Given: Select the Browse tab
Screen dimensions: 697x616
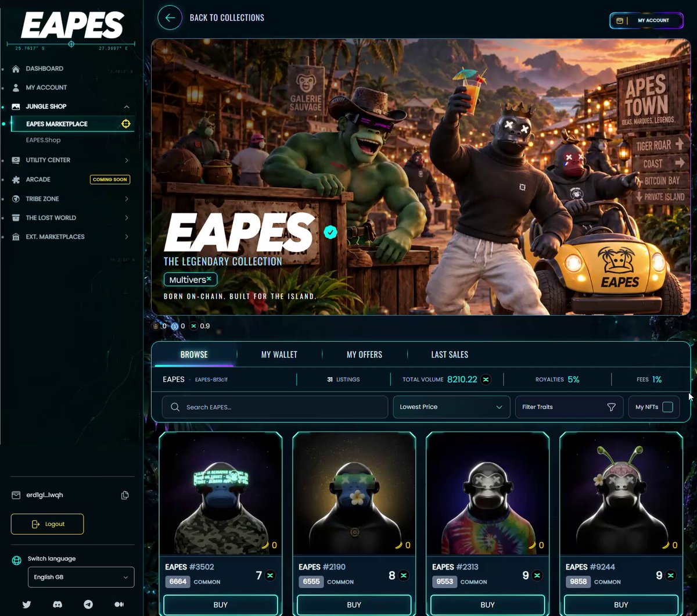Looking at the screenshot, I should pos(194,354).
